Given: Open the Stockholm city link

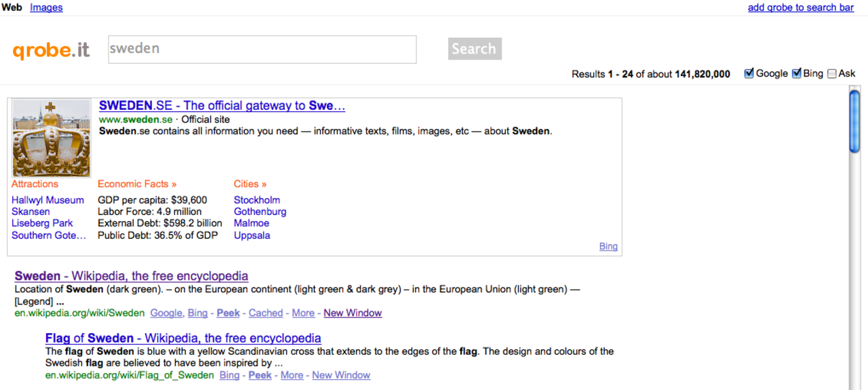Looking at the screenshot, I should 257,200.
